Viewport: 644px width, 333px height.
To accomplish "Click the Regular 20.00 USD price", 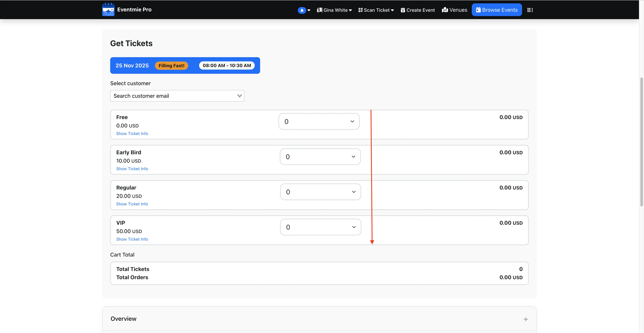I will [129, 196].
